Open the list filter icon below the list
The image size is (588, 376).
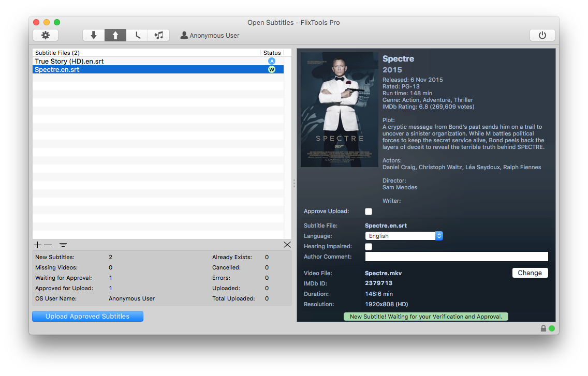pyautogui.click(x=63, y=245)
